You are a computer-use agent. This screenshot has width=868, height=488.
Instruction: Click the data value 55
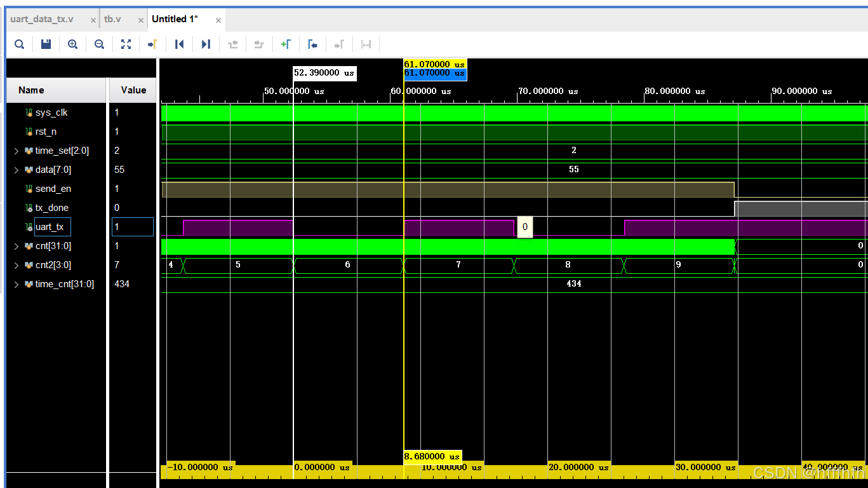[x=119, y=170]
